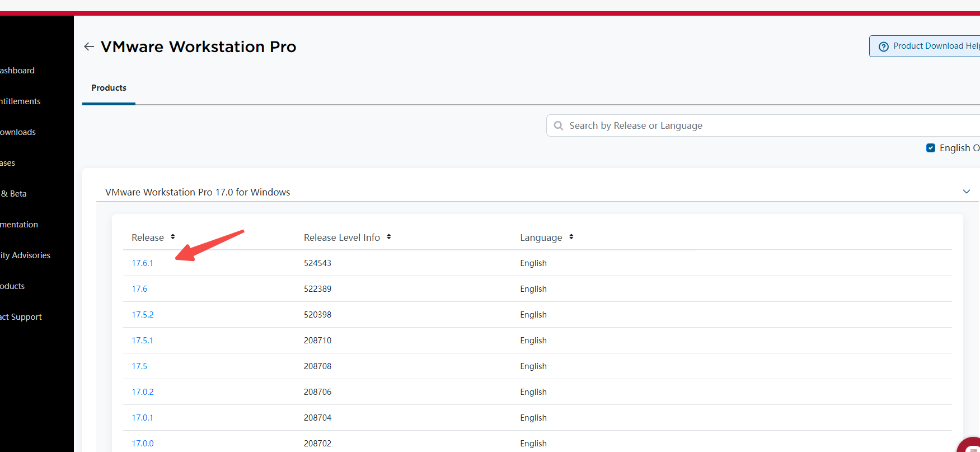The image size is (980, 452).
Task: Click English in the 17.0.2 row
Action: [533, 392]
